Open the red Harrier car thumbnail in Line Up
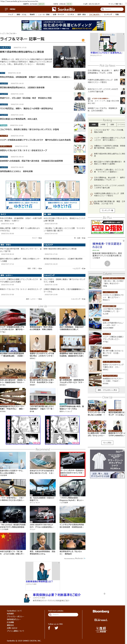 pos(13,316)
